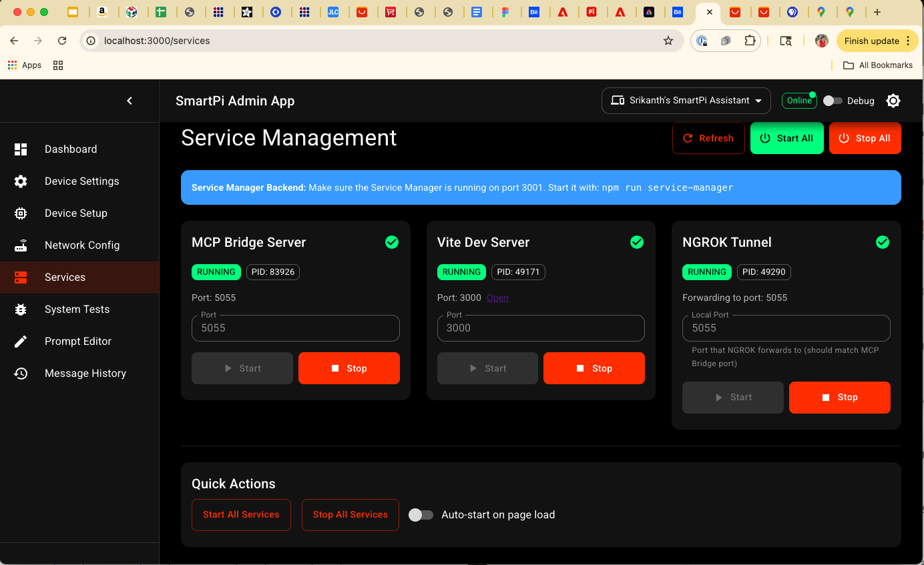This screenshot has height=565, width=924.
Task: Open the Dashboard from the sidebar
Action: pos(21,149)
